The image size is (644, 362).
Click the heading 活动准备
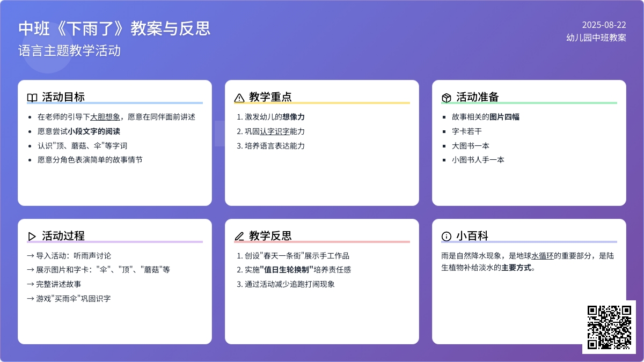[478, 97]
